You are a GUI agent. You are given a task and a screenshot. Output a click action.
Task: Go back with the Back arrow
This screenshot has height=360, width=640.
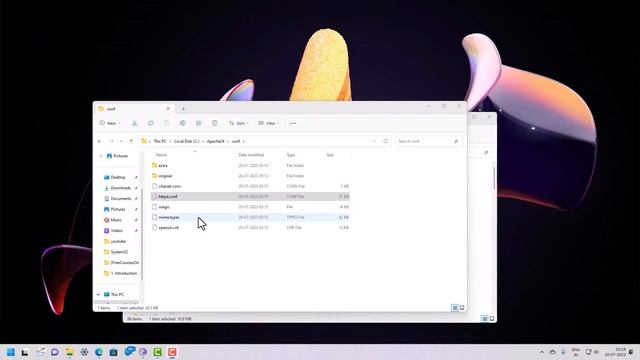tap(100, 141)
